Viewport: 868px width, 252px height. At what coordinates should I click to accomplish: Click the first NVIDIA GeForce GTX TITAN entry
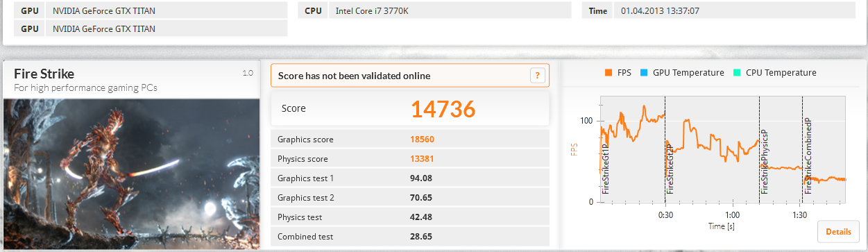click(104, 10)
